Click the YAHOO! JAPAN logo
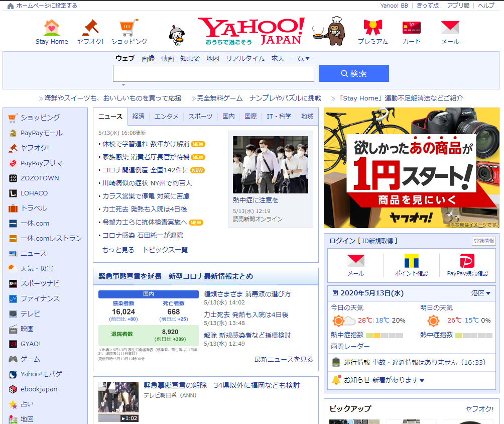The image size is (504, 424). (251, 31)
